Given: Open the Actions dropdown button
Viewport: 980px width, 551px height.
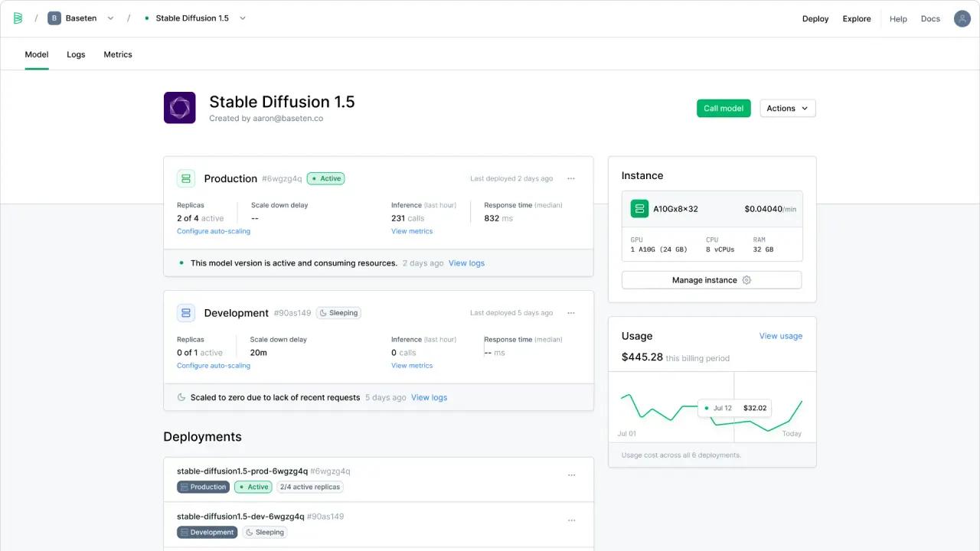Looking at the screenshot, I should pos(788,109).
